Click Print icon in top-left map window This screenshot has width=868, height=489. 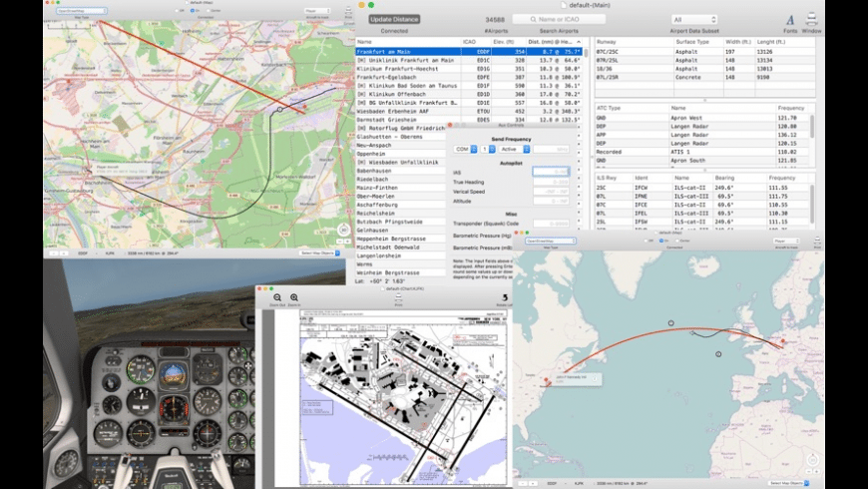tap(348, 11)
